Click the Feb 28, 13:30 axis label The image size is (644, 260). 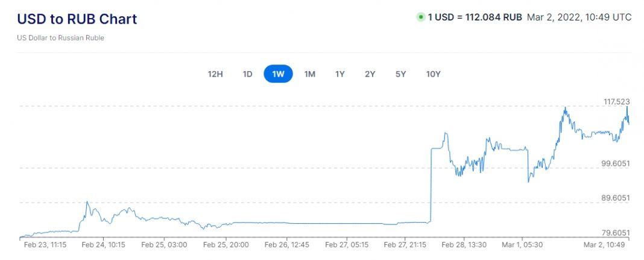coord(464,245)
